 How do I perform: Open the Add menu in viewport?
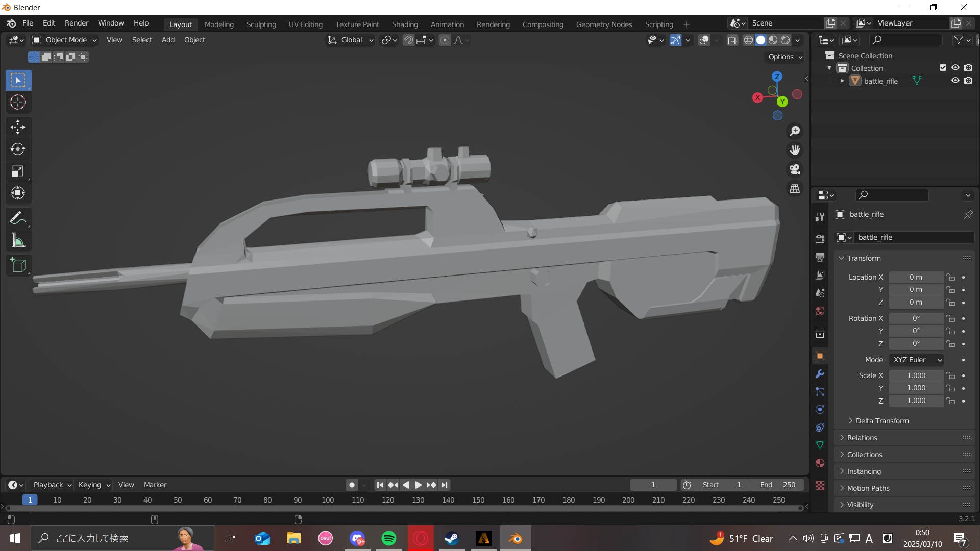(168, 40)
